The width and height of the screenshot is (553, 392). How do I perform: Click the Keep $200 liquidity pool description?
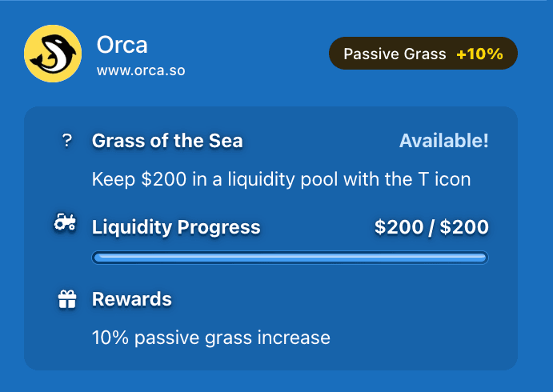coord(281,179)
